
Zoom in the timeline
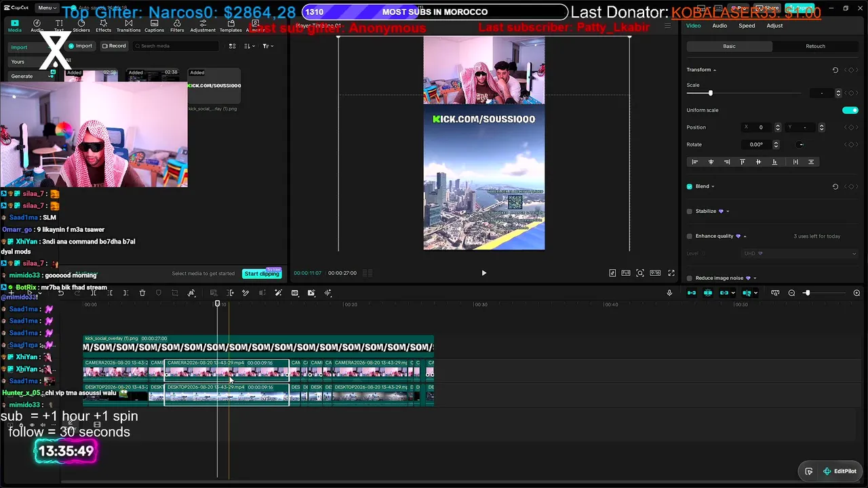click(x=856, y=293)
